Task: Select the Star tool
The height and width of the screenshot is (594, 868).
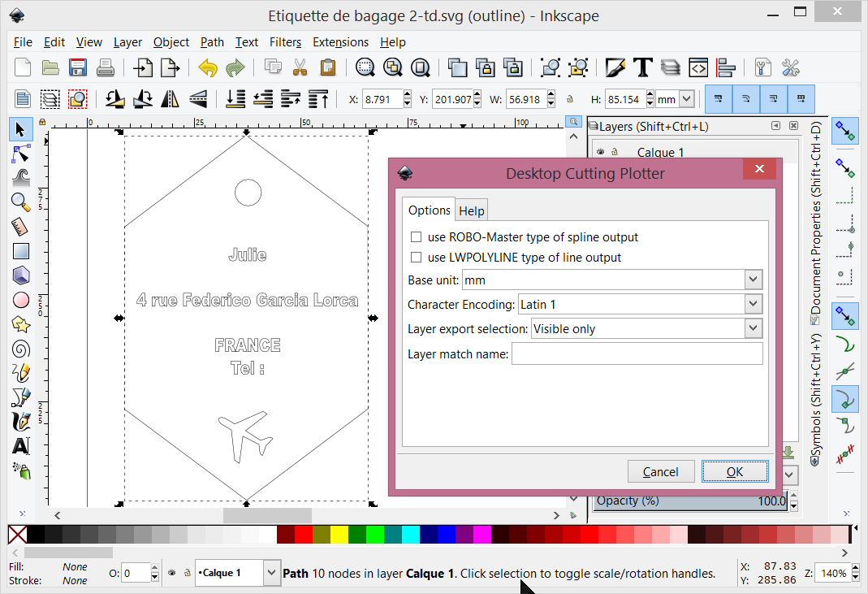Action: (20, 324)
